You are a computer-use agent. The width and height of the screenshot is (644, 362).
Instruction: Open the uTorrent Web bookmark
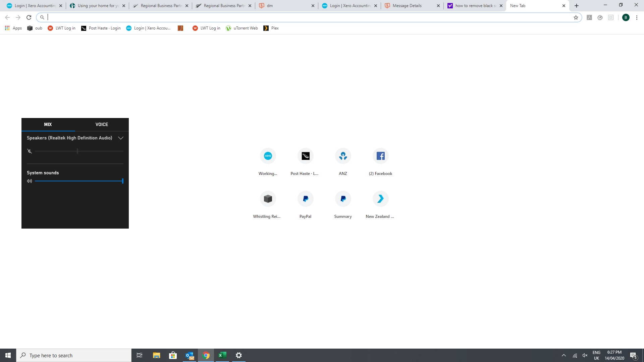[242, 28]
